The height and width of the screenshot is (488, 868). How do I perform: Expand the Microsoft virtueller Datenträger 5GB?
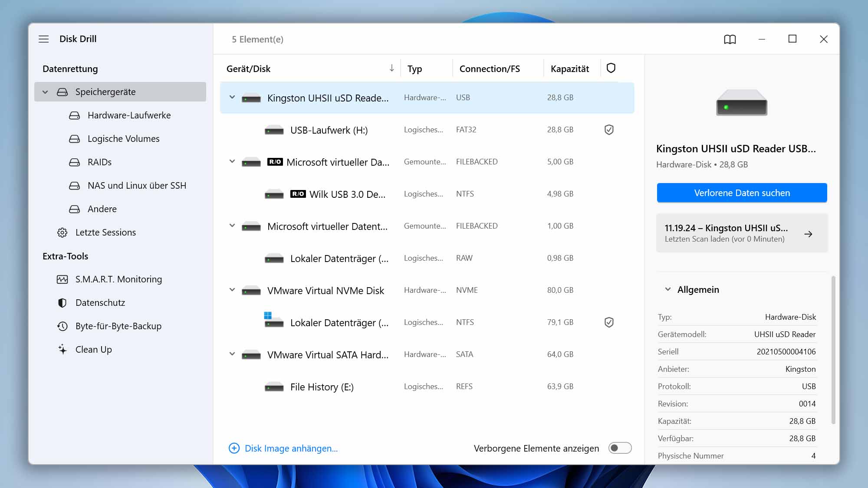click(232, 161)
